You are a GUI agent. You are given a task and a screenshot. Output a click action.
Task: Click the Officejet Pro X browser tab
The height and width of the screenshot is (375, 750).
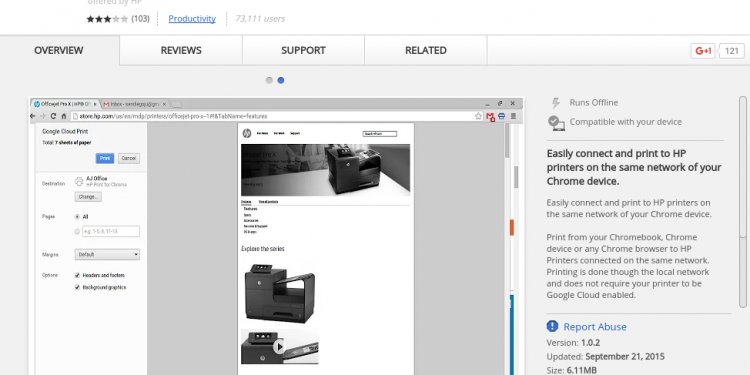[x=65, y=104]
